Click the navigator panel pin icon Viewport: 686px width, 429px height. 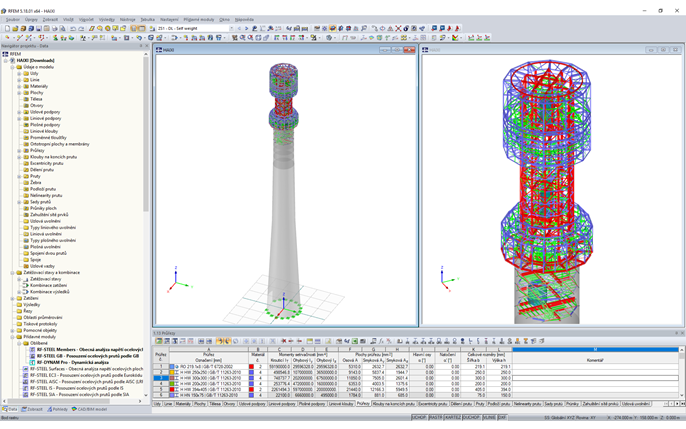(x=141, y=46)
